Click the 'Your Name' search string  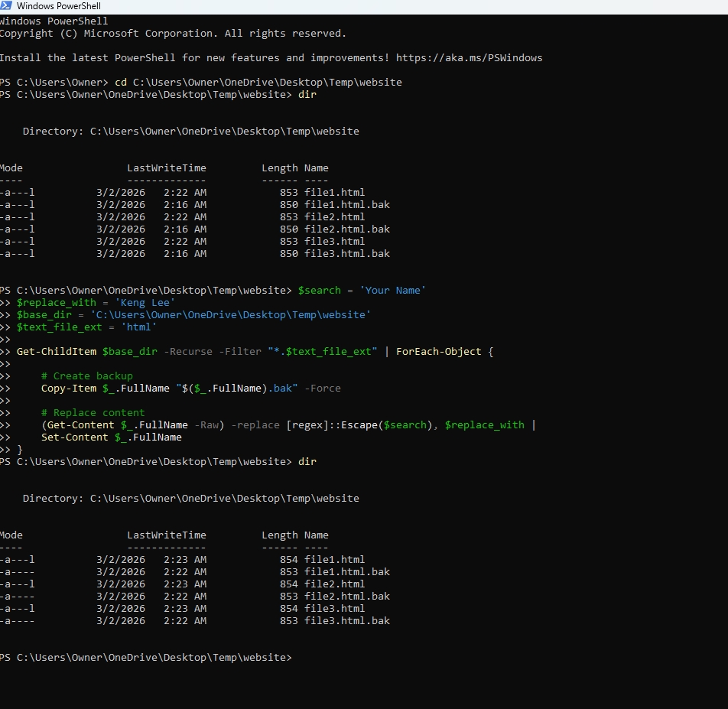click(392, 291)
